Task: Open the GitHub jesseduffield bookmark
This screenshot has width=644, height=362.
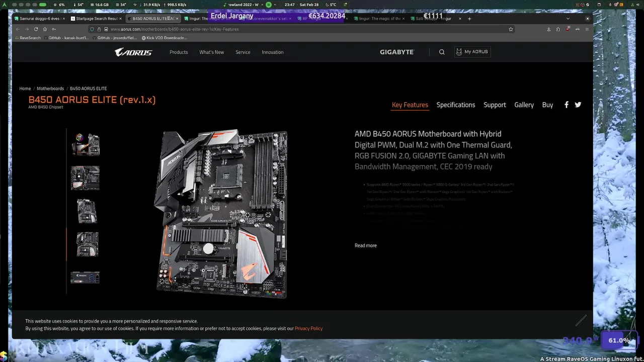Action: [x=115, y=38]
